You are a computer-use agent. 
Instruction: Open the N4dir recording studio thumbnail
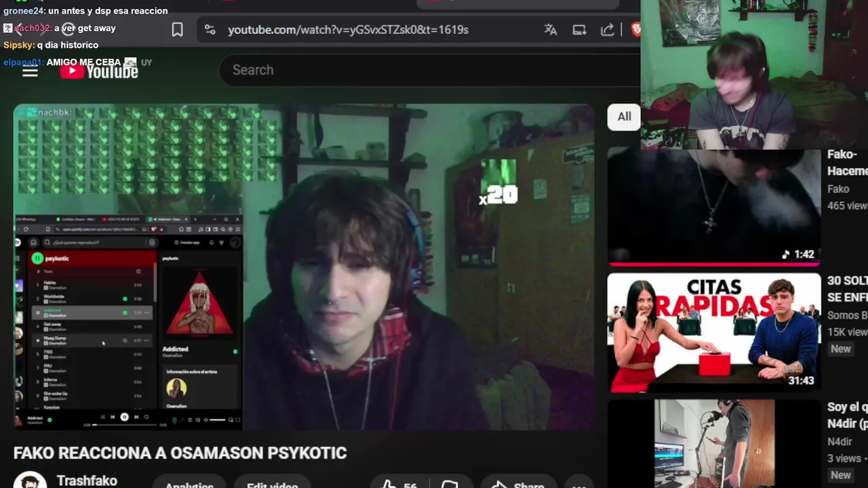(x=713, y=443)
